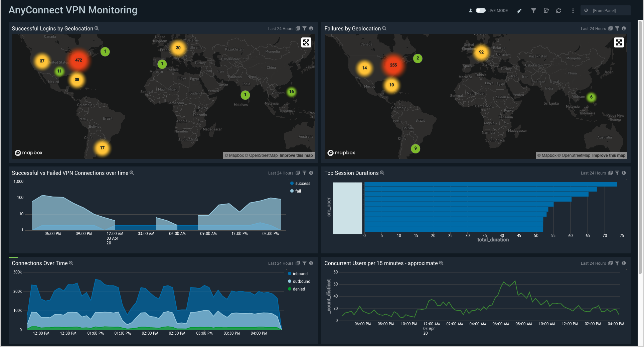
Task: Click the copy icon on Successful Logins panel
Action: (297, 28)
